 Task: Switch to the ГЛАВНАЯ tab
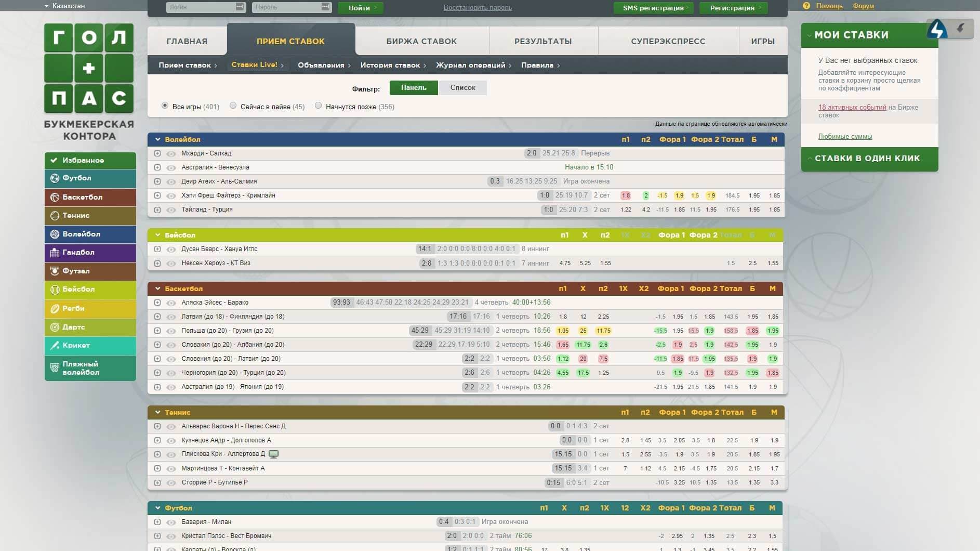point(187,41)
